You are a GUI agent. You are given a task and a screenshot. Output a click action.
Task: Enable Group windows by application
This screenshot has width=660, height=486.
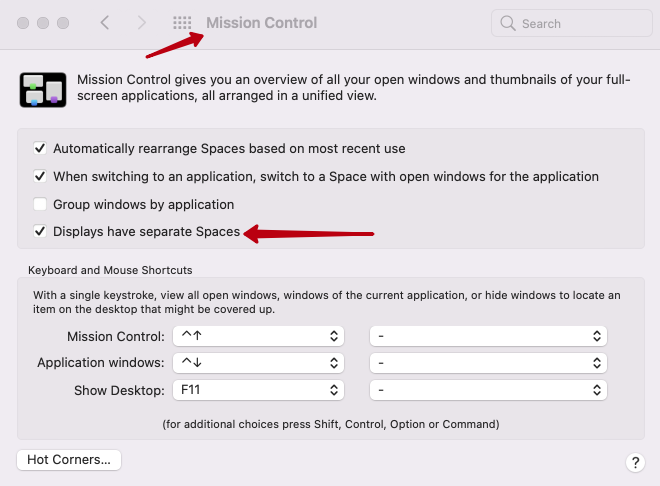[40, 204]
